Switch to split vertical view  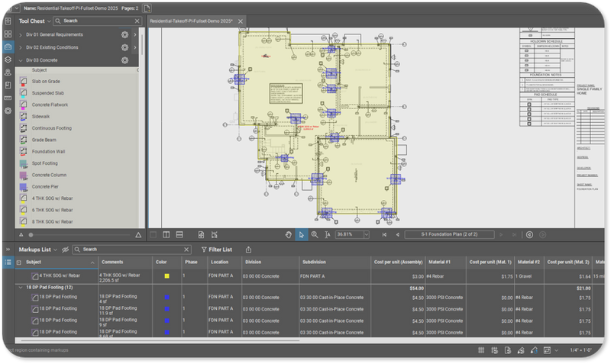(166, 235)
